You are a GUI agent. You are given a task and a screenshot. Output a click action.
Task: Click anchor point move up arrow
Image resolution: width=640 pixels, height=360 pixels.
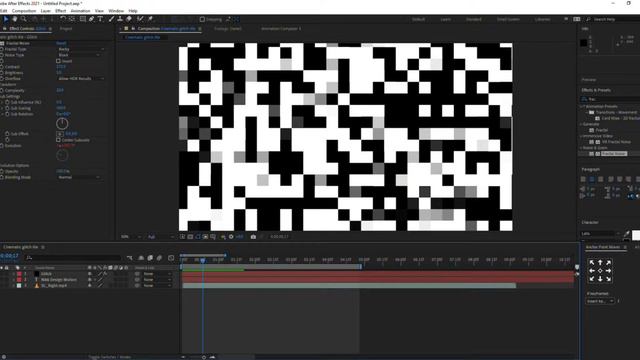[600, 263]
